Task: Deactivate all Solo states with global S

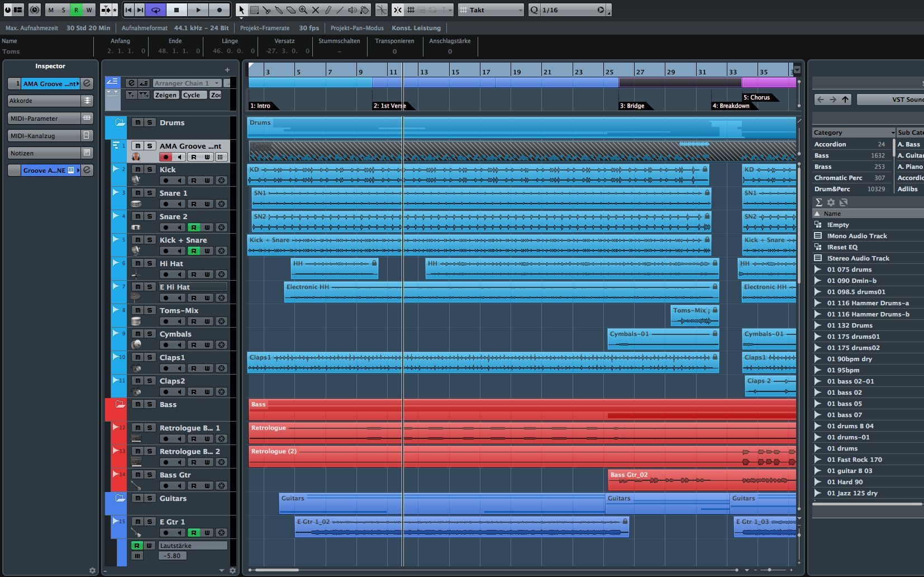Action: point(64,10)
